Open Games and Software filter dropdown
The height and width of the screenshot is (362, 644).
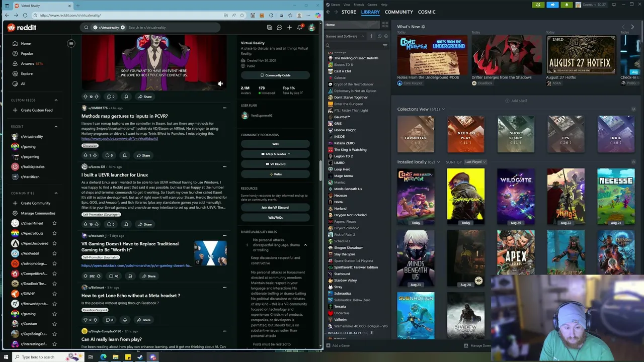[345, 36]
